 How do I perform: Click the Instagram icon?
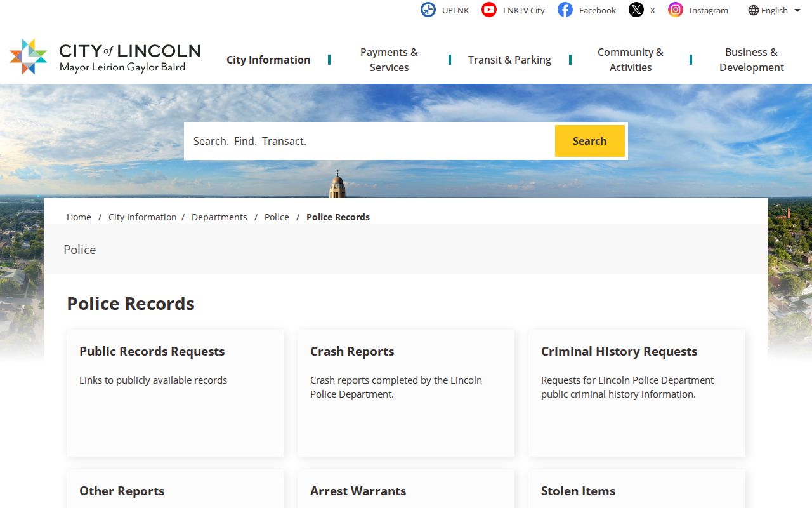676,10
